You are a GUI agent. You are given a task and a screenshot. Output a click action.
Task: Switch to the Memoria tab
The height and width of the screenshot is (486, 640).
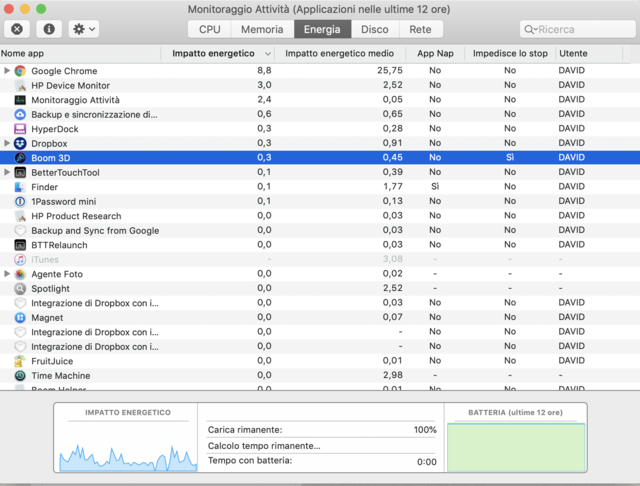262,29
